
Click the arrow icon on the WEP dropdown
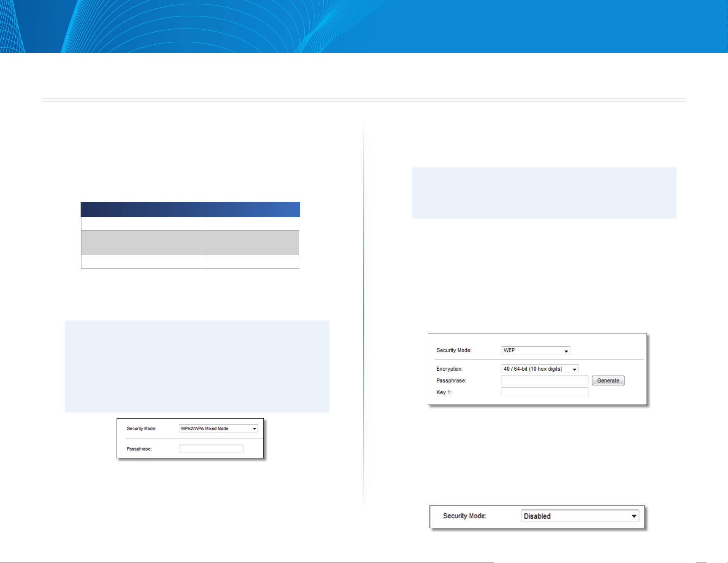click(x=566, y=351)
